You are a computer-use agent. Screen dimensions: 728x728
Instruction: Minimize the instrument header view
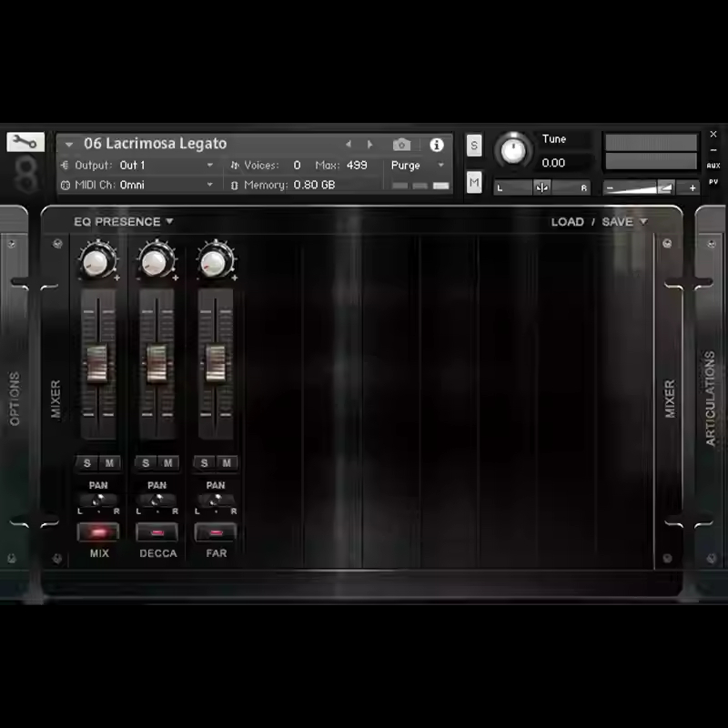point(713,150)
